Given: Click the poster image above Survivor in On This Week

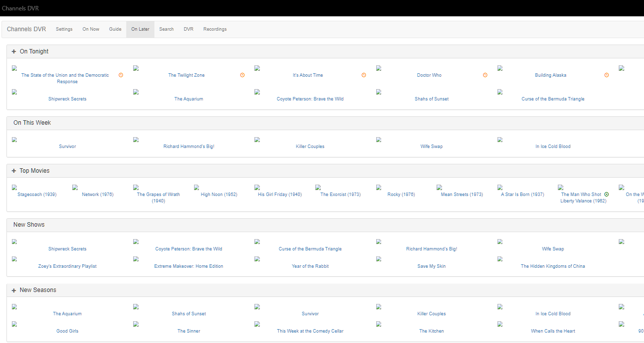Looking at the screenshot, I should (x=14, y=140).
